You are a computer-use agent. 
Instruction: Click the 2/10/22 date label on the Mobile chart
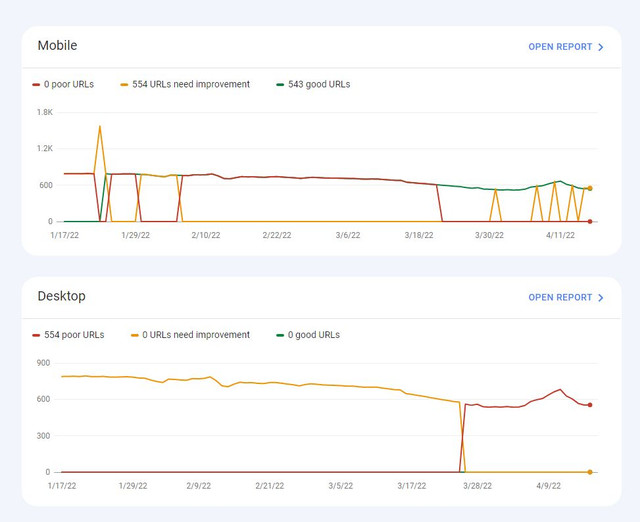click(x=206, y=235)
